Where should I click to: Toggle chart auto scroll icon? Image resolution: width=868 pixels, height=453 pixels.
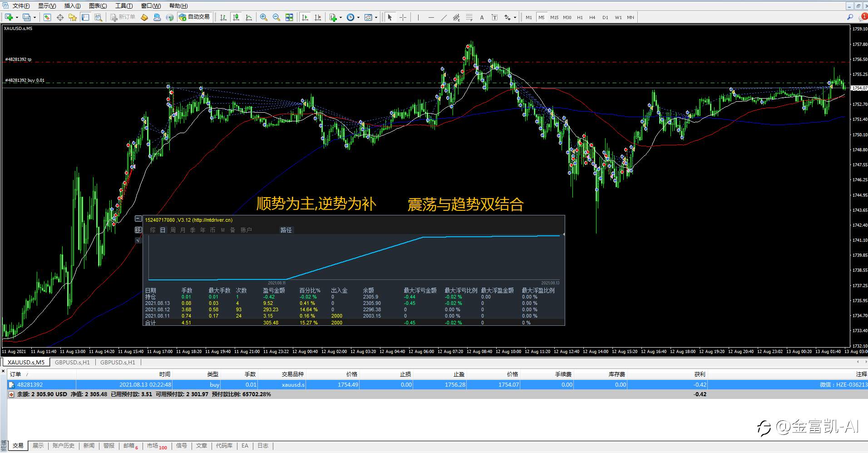coord(305,17)
